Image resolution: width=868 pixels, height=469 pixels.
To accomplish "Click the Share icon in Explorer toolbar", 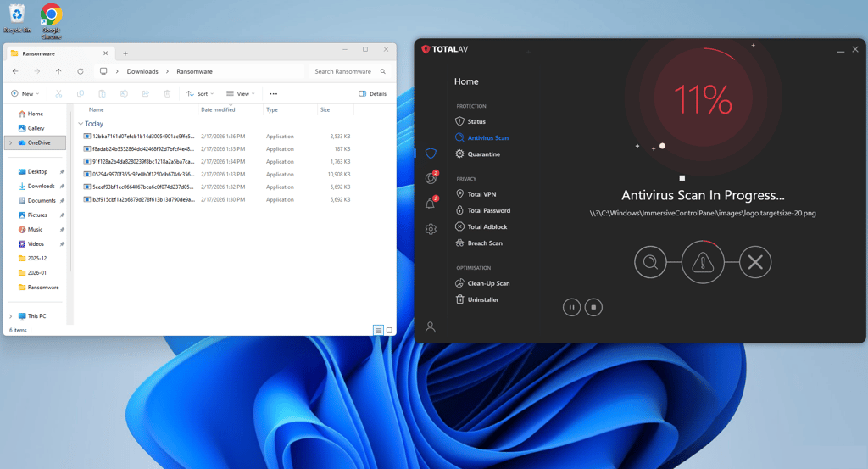I will (146, 93).
